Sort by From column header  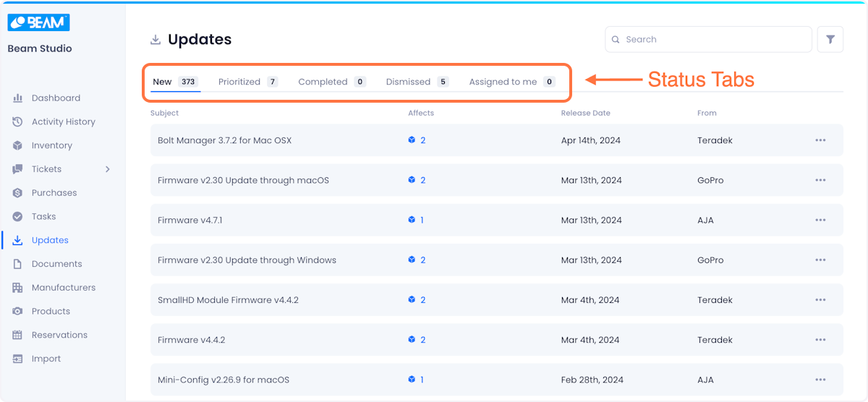click(707, 113)
